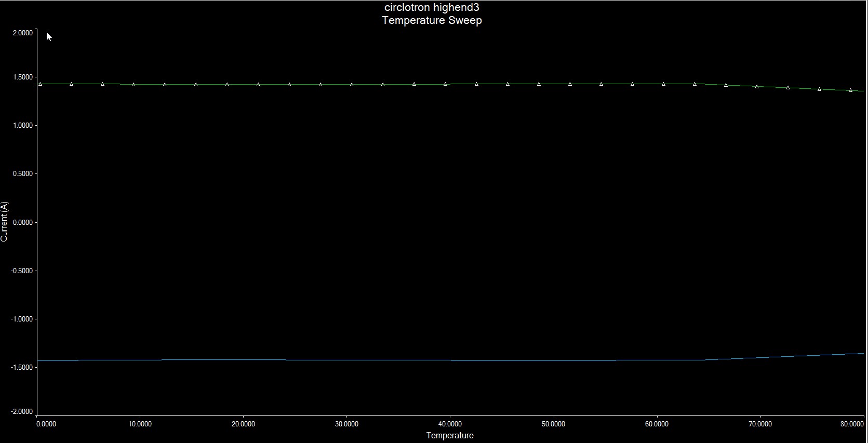Click the 0.5000 y-axis tick value
The image size is (868, 443).
22,173
